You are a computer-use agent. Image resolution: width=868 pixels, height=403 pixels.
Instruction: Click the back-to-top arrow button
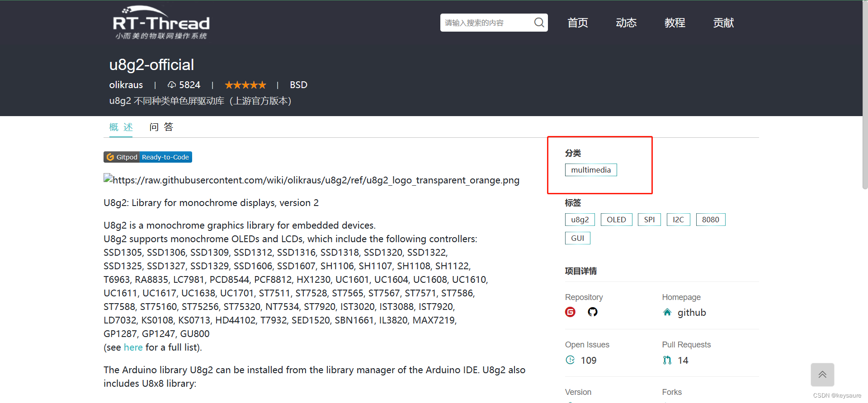(822, 375)
